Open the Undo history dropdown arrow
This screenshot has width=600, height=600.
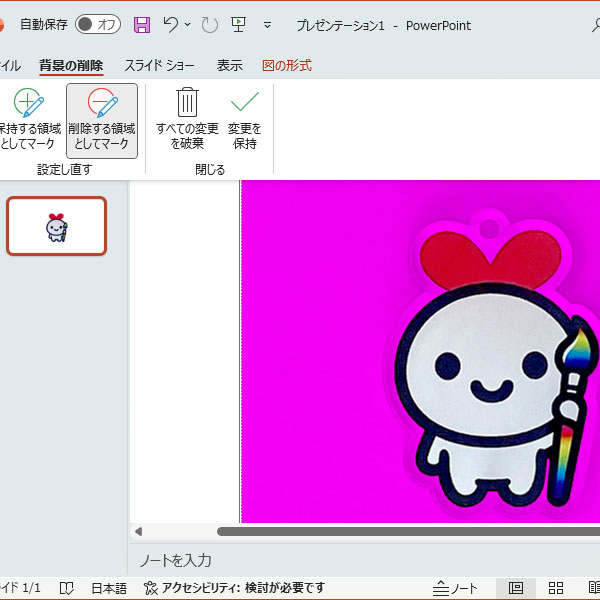pos(188,25)
